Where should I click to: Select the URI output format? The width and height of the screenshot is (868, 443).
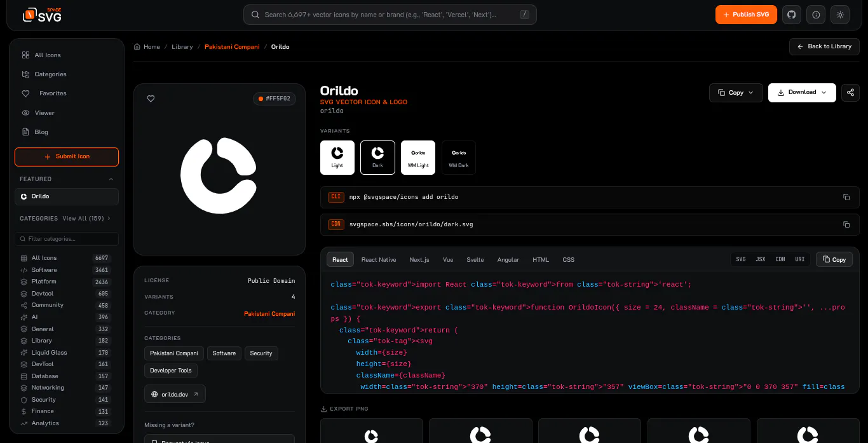(x=800, y=259)
